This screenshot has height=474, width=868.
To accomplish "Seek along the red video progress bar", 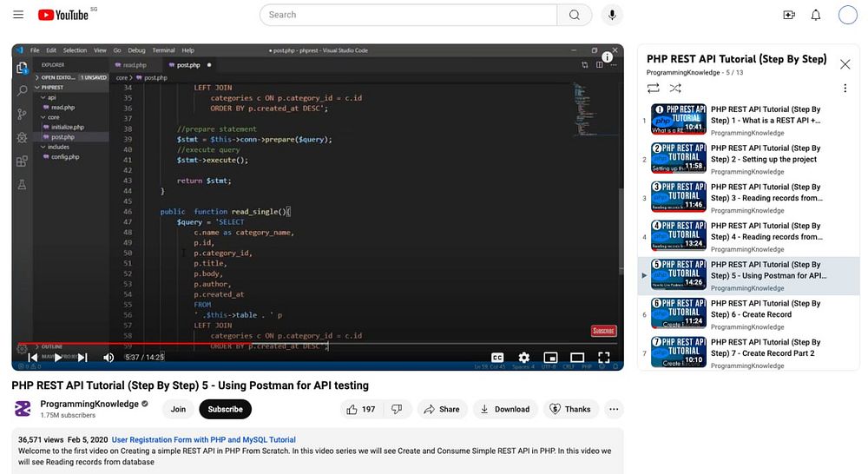I will tap(318, 343).
